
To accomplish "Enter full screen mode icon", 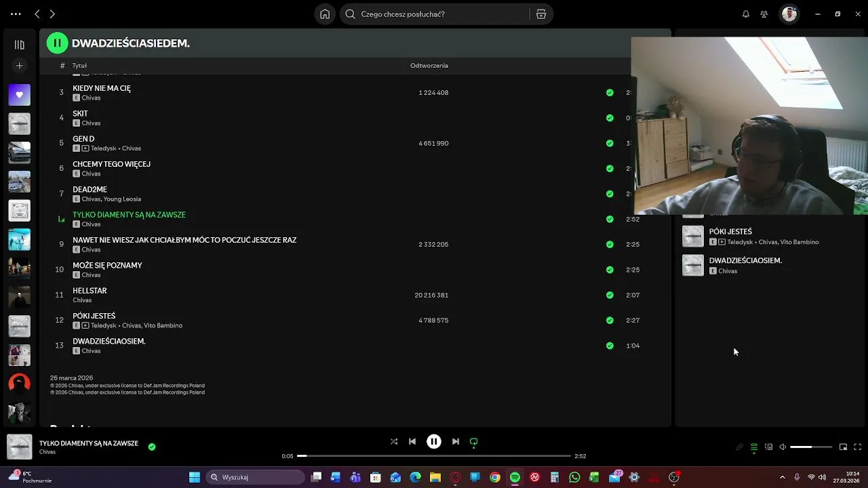I will coord(858,447).
